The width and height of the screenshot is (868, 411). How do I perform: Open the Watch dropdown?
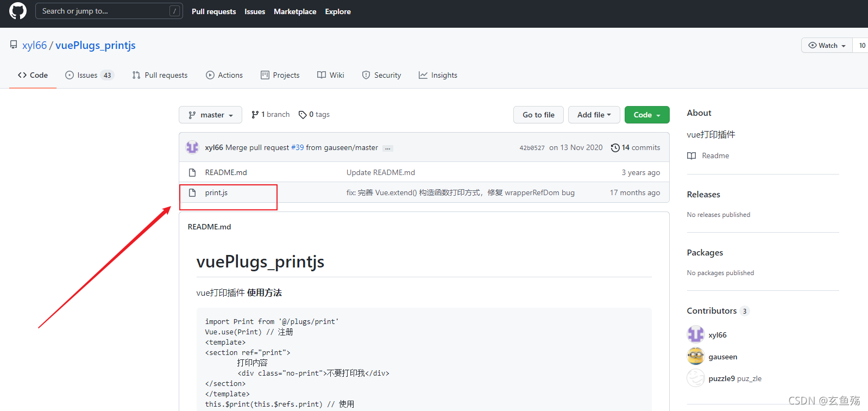[x=827, y=45]
